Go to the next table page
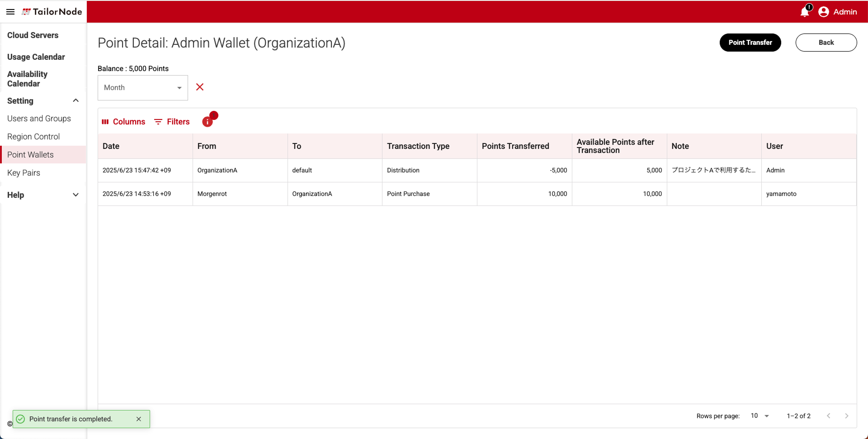 click(x=847, y=416)
